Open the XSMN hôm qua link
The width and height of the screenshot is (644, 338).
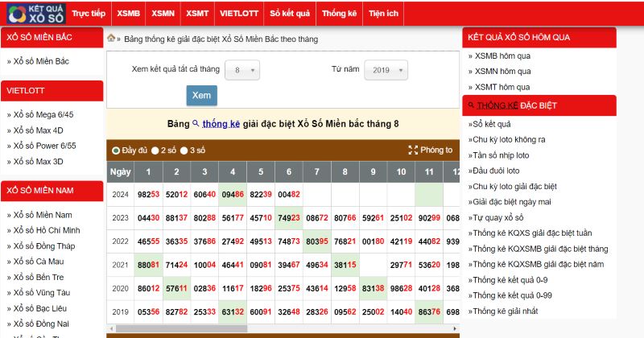point(502,71)
